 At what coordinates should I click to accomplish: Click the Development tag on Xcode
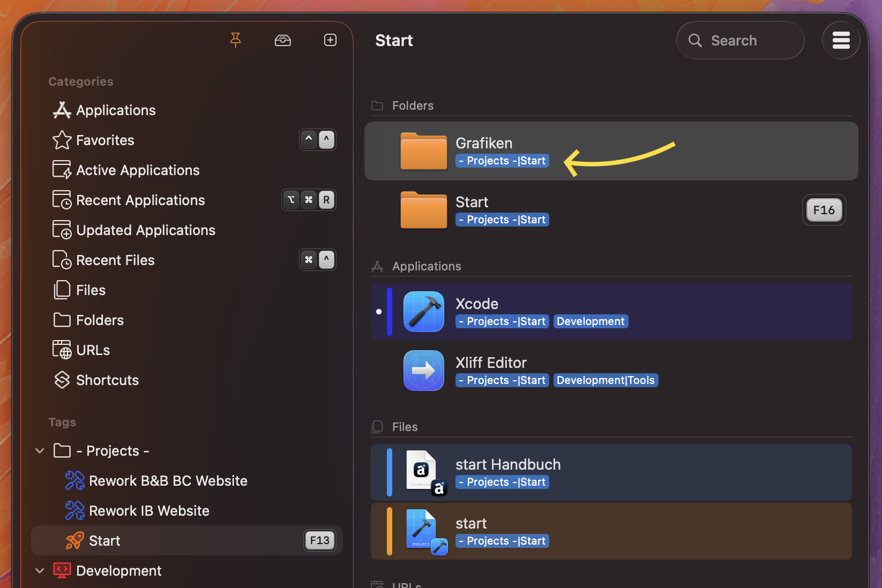[591, 321]
